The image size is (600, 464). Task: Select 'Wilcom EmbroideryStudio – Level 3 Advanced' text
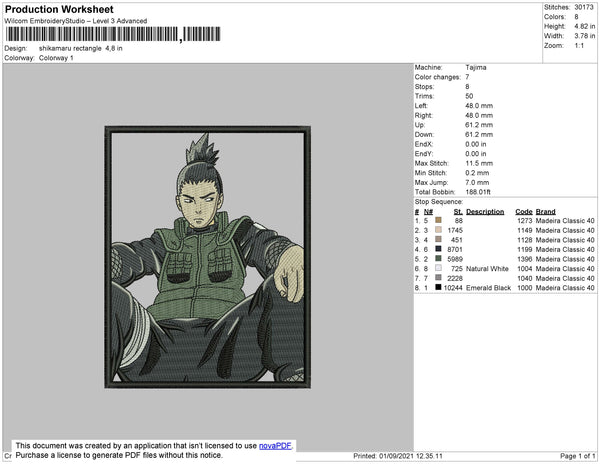click(x=76, y=21)
